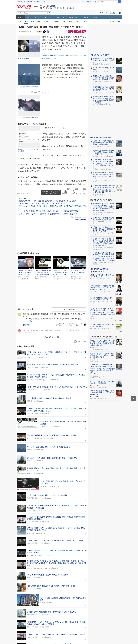138x644 pixels.
Task: Open related link 正直しんどかった ガーシー被告
Action: (x=47, y=214)
